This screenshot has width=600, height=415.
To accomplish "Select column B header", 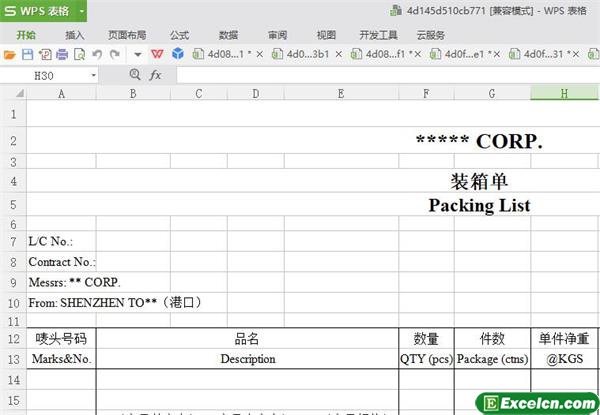I will click(x=133, y=94).
